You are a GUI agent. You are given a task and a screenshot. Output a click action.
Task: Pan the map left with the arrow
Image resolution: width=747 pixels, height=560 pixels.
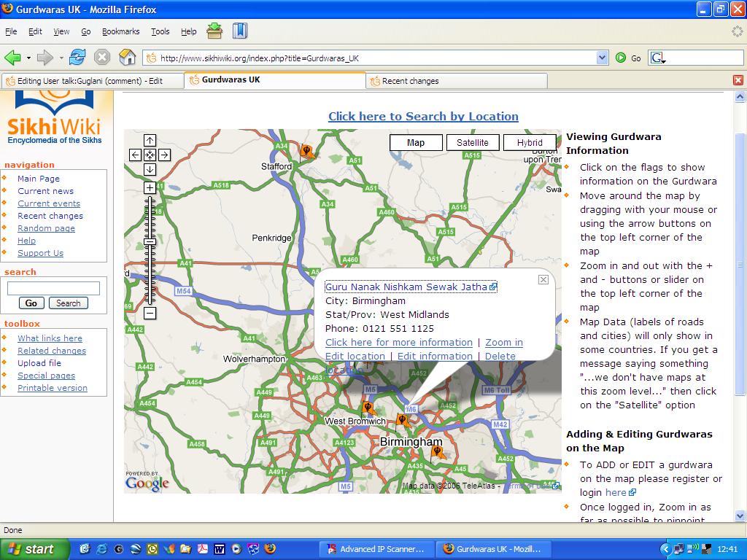pos(135,155)
